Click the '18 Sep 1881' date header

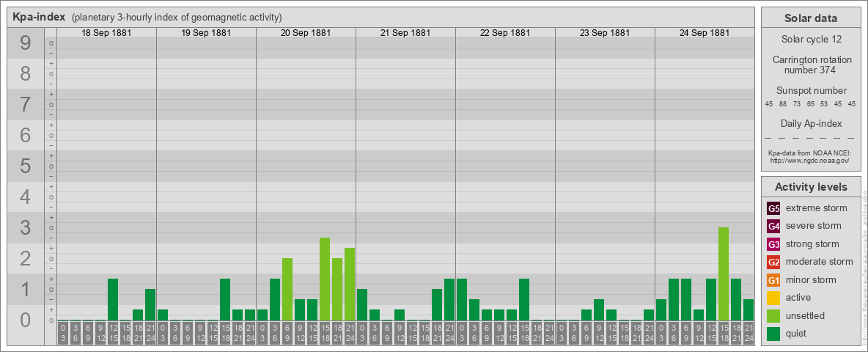click(106, 33)
